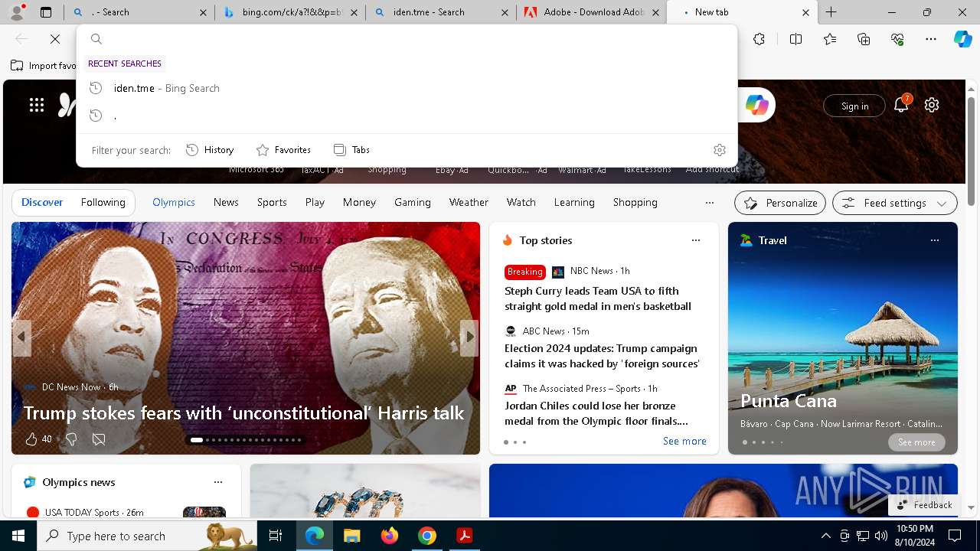This screenshot has height=551, width=980.
Task: Click See more in Top stories
Action: click(x=684, y=441)
